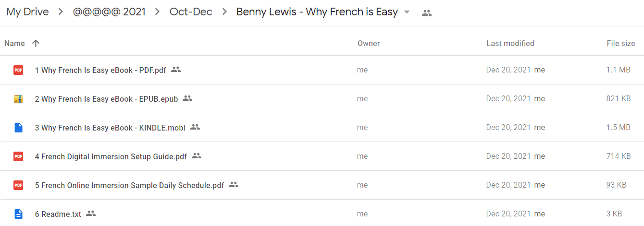
Task: Click shared icon next to KINDLE.mobi filename
Action: tap(195, 127)
